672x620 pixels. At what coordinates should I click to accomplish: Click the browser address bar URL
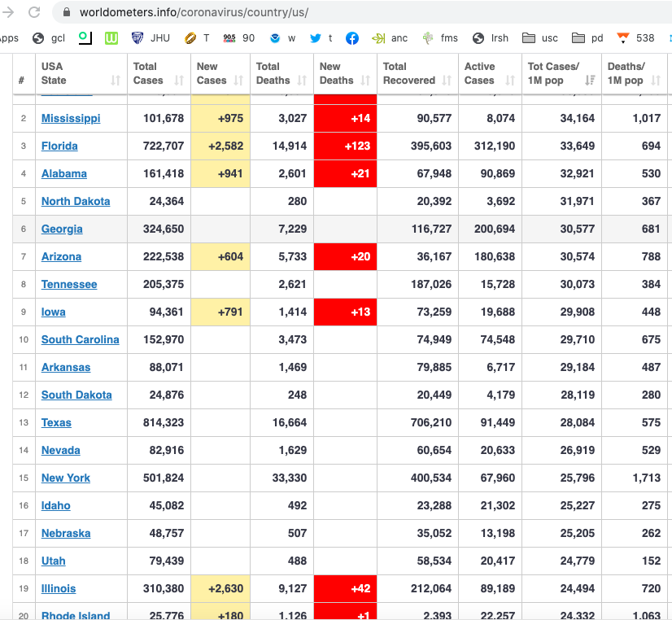pos(194,12)
